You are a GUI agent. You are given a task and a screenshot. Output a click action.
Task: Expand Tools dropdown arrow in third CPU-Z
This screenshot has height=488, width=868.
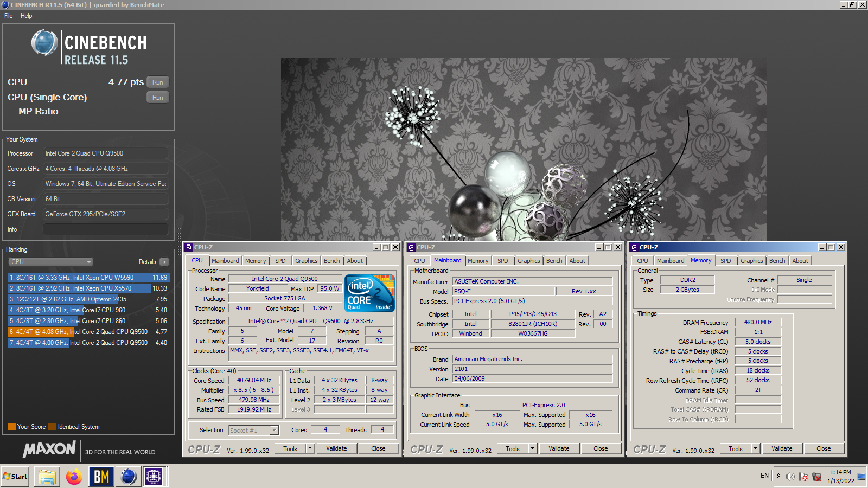click(x=755, y=448)
